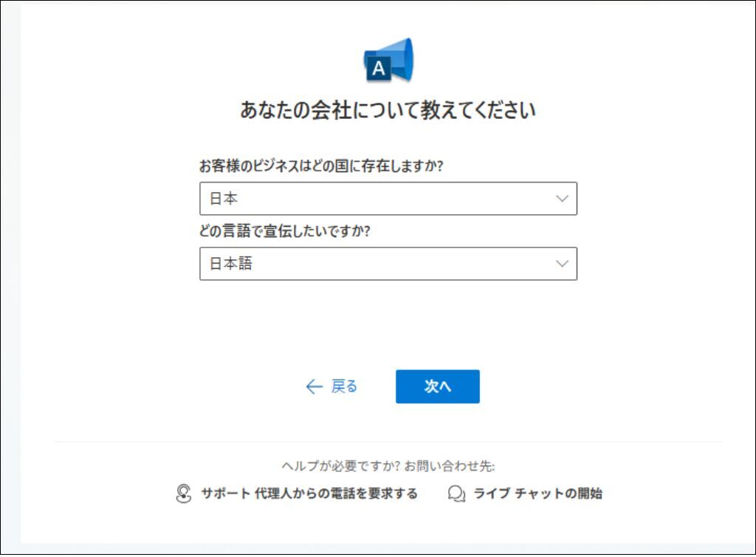756x557 pixels.
Task: Click the Microsoft Advertising megaphone logo
Action: point(388,59)
